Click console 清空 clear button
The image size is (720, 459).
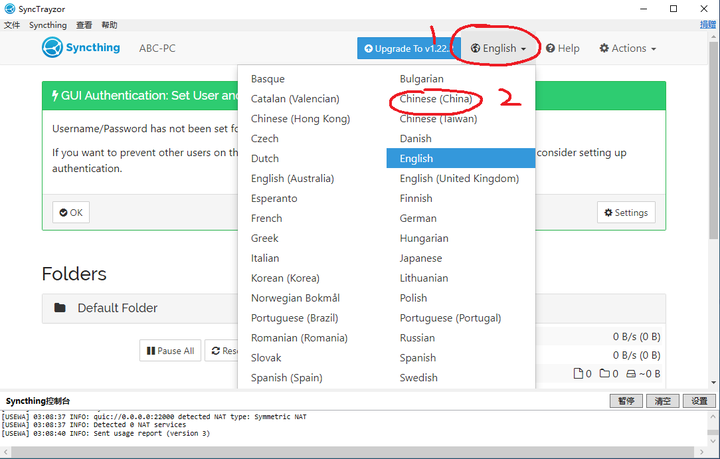pyautogui.click(x=663, y=401)
